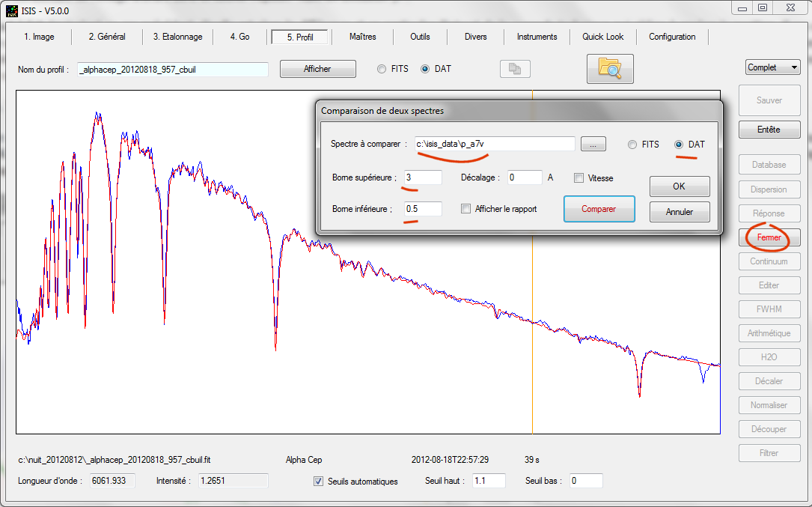Image resolution: width=812 pixels, height=507 pixels.
Task: Click the ISIS application icon in title bar
Action: point(11,11)
